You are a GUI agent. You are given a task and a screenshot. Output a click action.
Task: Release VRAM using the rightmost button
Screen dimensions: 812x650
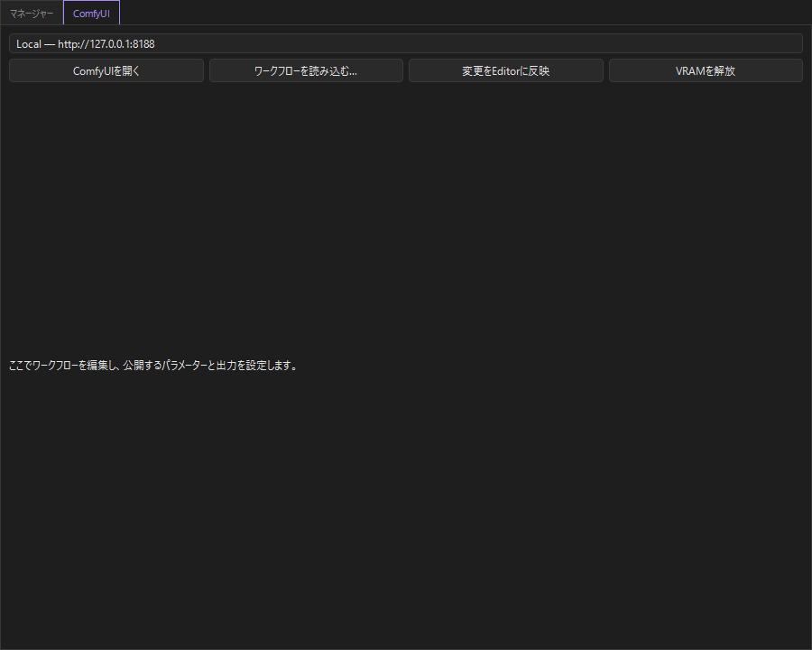click(x=706, y=70)
